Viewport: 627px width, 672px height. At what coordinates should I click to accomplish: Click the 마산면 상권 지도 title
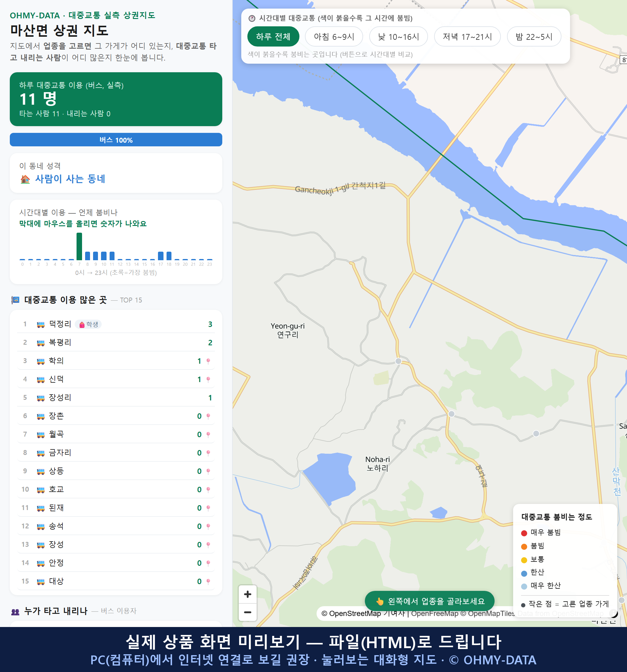(59, 30)
